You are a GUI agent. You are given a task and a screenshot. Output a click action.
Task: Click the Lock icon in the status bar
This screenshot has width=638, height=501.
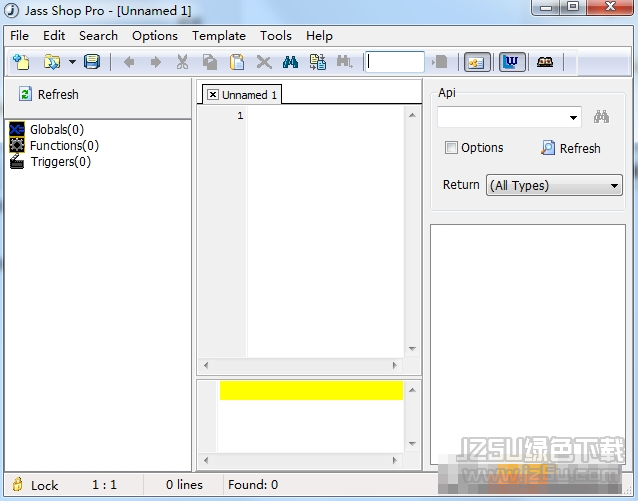(x=17, y=485)
